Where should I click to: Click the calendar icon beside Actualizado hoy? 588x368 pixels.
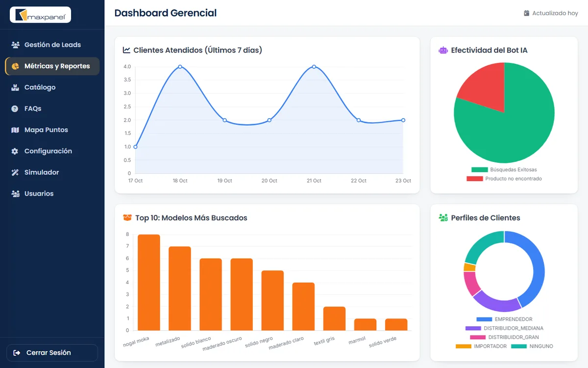pos(527,13)
